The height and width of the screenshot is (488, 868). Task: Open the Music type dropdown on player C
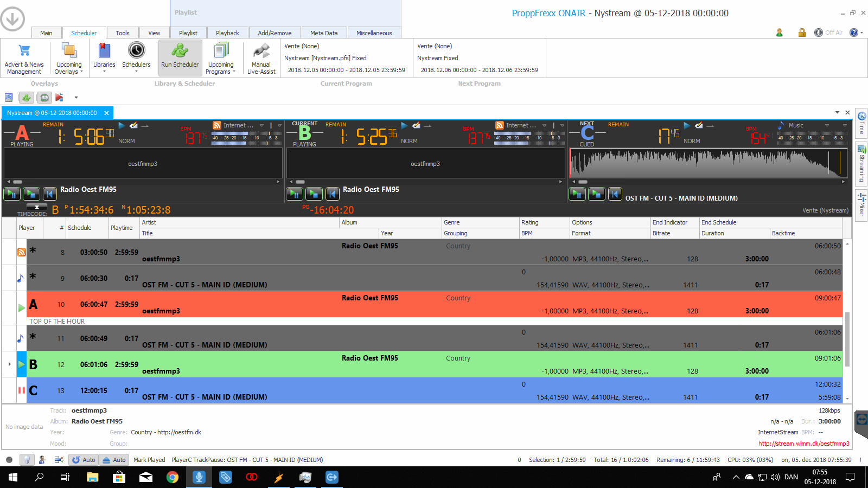pos(827,125)
